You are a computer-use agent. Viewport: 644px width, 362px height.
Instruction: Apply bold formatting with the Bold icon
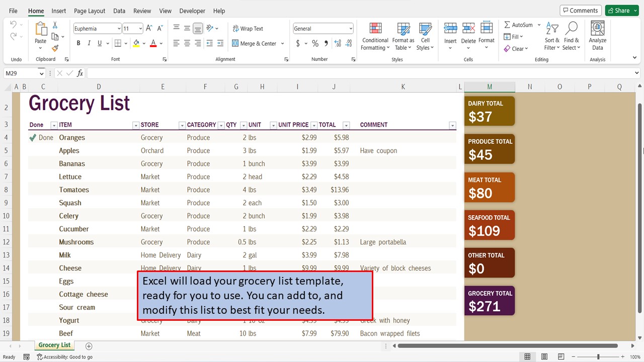coord(78,43)
